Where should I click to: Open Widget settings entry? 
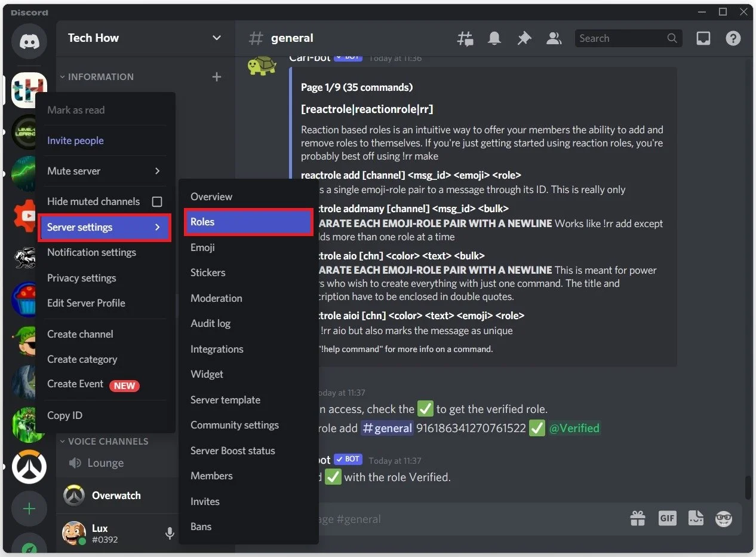coord(248,374)
